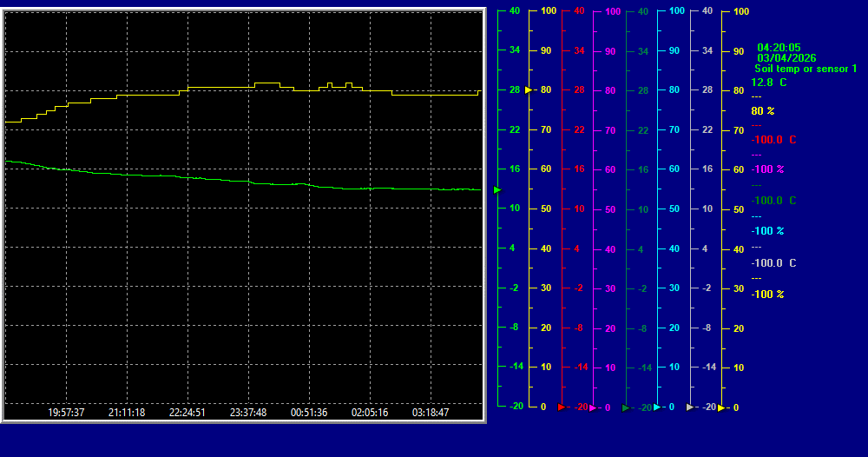Click the magenta pointer at the bottom of the magenta scale

(x=593, y=407)
